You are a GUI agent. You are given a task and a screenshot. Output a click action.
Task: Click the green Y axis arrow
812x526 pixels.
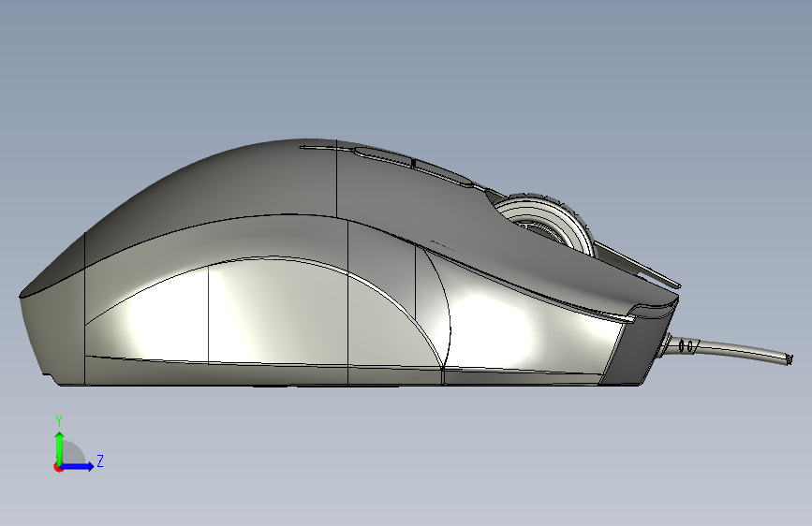point(60,448)
